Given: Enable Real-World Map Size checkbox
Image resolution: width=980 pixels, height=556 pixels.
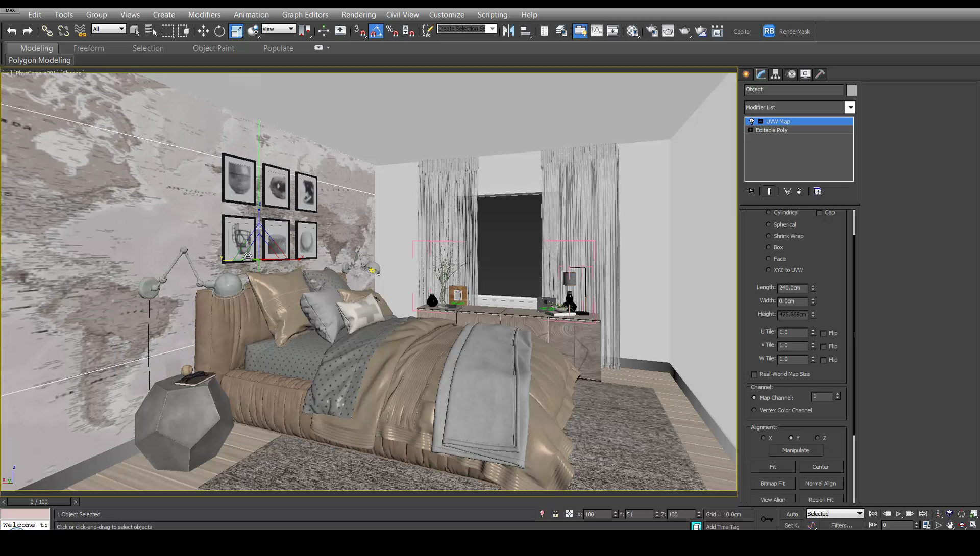Looking at the screenshot, I should coord(754,374).
